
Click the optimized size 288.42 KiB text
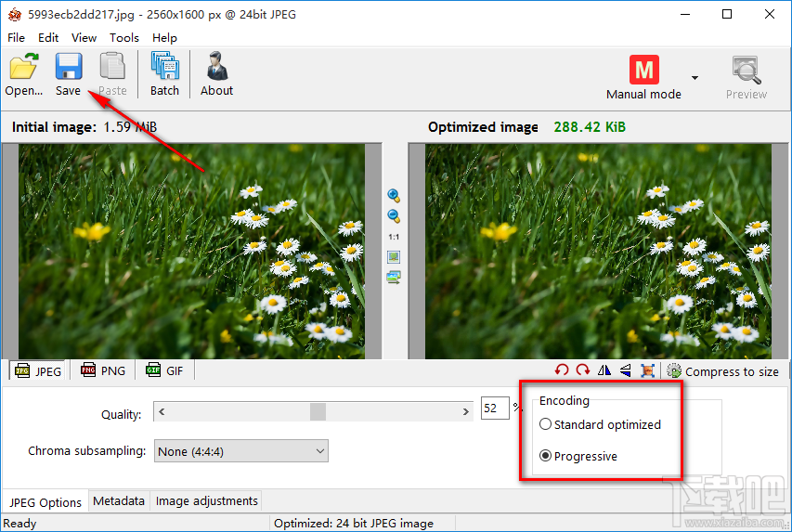590,127
